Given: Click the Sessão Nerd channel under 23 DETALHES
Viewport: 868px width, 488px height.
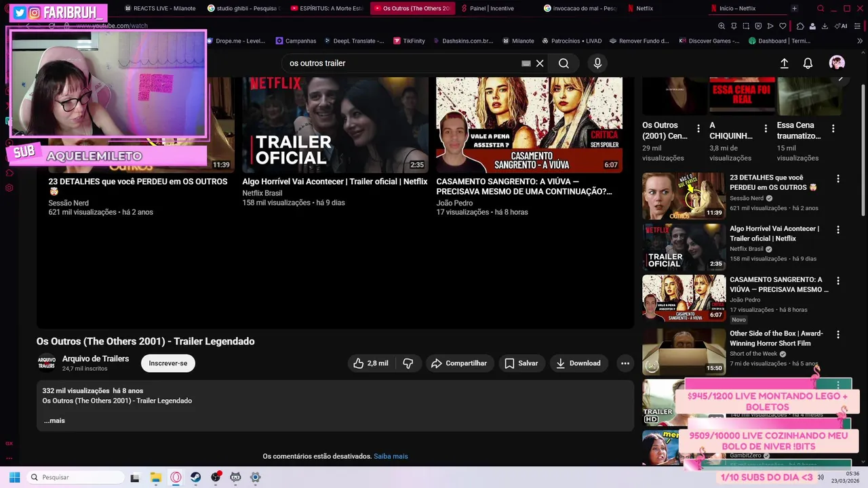Looking at the screenshot, I should point(68,203).
